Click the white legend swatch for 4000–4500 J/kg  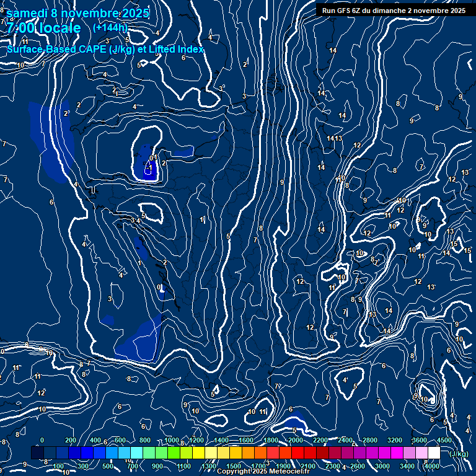(434, 452)
